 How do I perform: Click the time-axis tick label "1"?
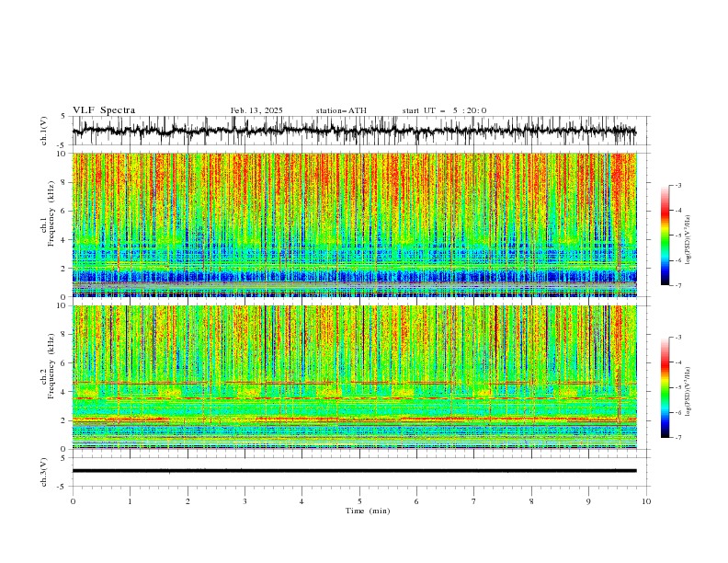click(x=130, y=501)
